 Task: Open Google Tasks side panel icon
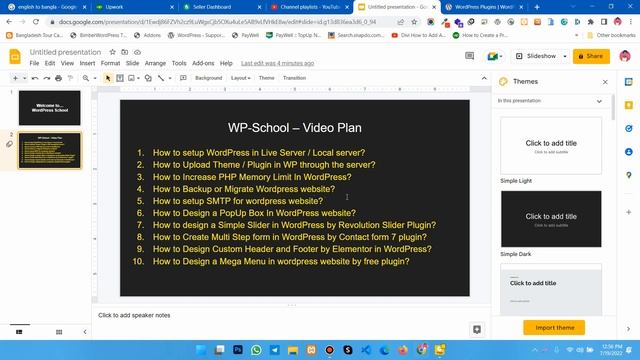click(x=629, y=129)
